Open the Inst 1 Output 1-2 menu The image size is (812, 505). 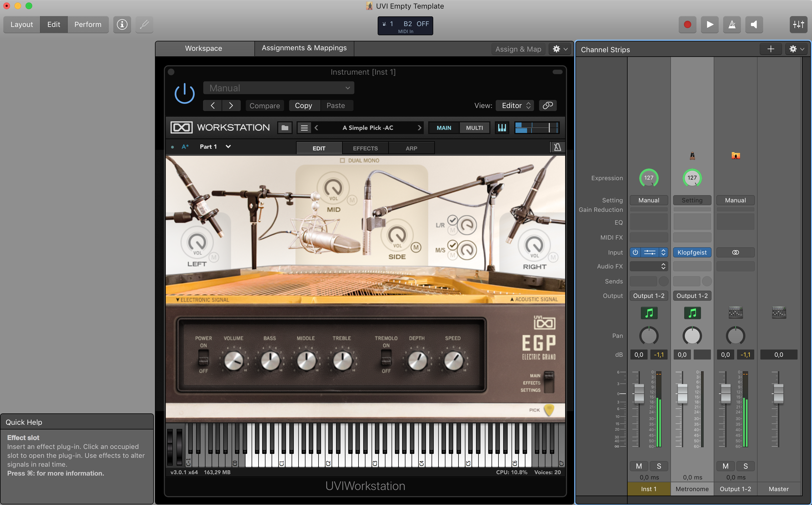(649, 296)
